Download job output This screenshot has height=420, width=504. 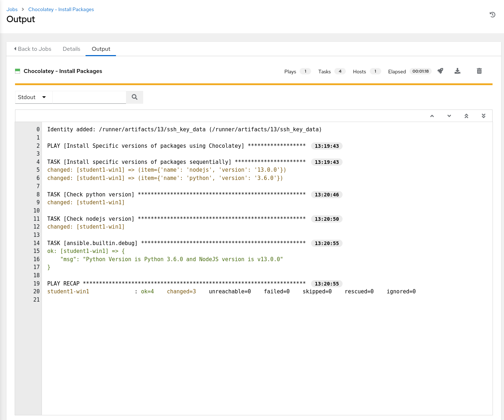point(457,71)
